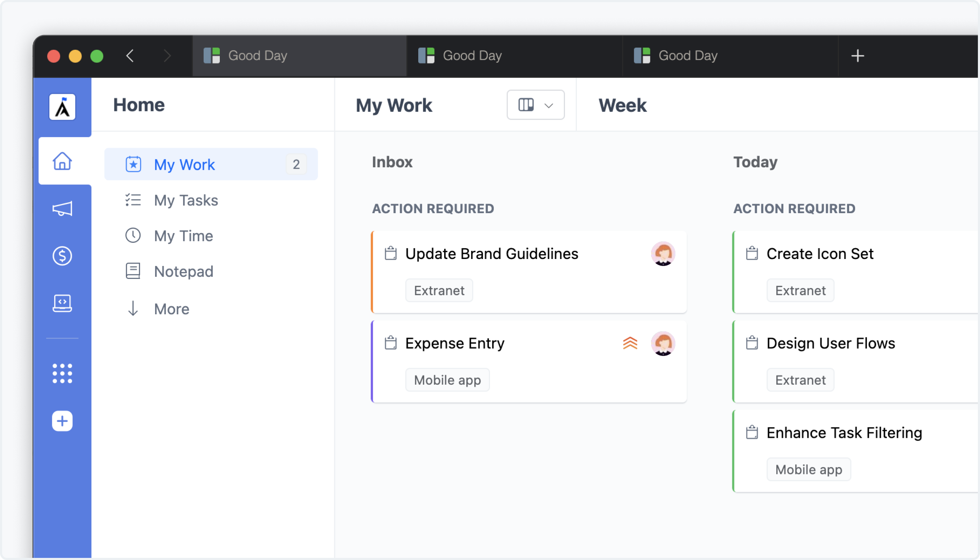
Task: Click high priority arrows on Expense Entry
Action: pyautogui.click(x=630, y=343)
